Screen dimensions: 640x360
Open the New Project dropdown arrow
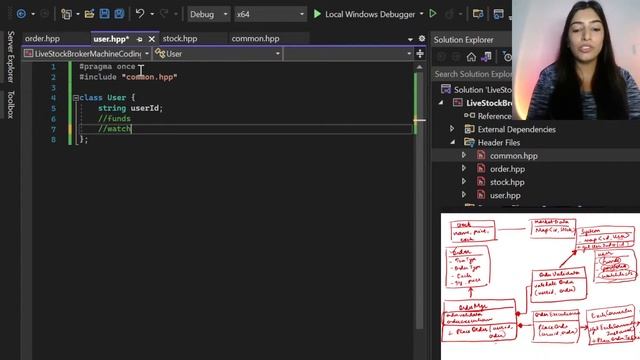78,14
